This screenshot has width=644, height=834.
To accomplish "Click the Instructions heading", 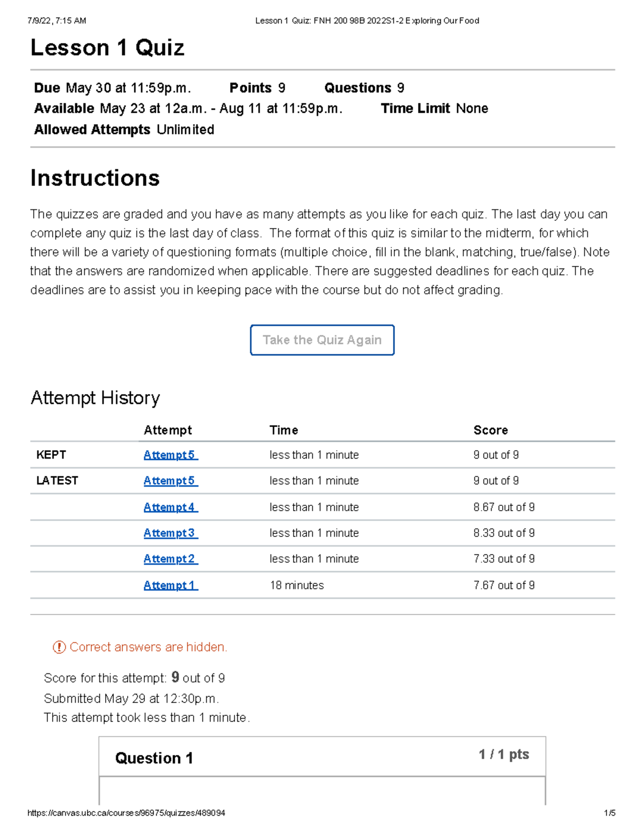I will [95, 178].
